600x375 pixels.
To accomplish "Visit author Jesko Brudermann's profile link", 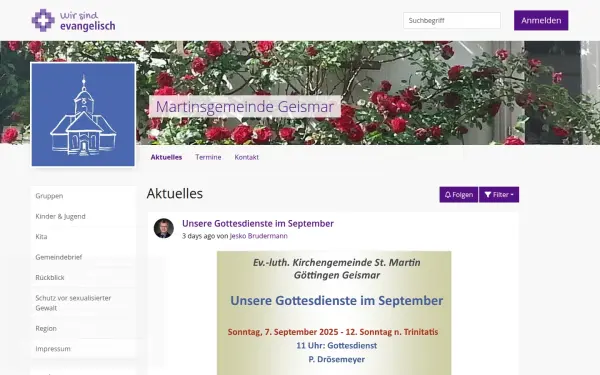I will tap(259, 236).
